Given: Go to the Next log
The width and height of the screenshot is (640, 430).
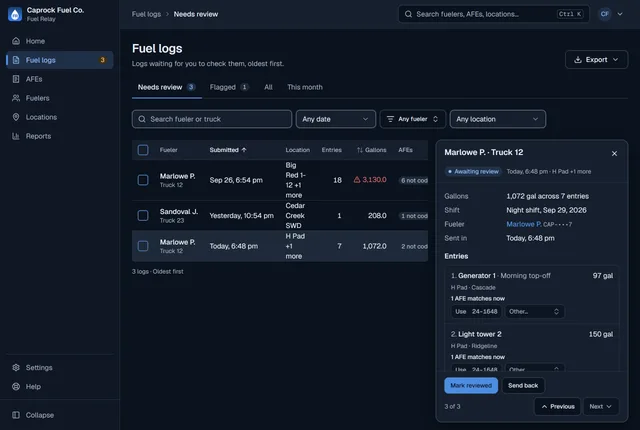Looking at the screenshot, I should [x=600, y=406].
